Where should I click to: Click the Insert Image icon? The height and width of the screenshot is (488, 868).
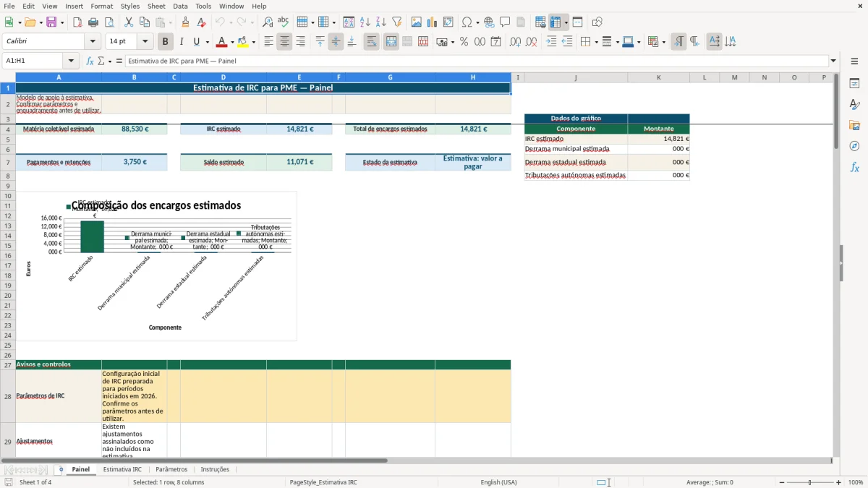(x=417, y=22)
